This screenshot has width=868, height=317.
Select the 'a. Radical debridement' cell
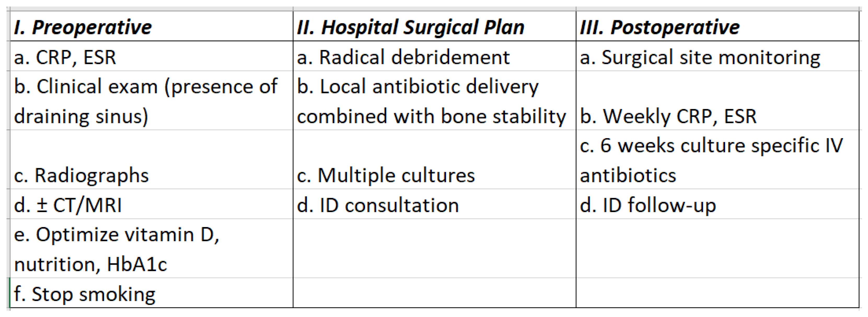(434, 56)
